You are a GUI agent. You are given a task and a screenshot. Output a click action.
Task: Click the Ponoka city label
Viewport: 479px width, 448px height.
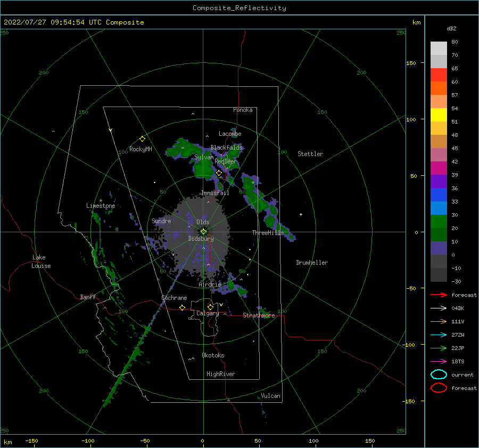[243, 110]
